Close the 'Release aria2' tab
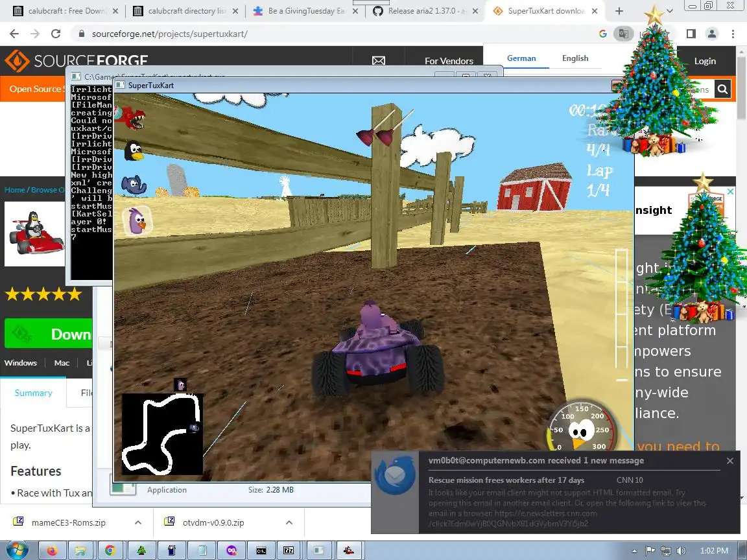The width and height of the screenshot is (747, 560). click(475, 11)
